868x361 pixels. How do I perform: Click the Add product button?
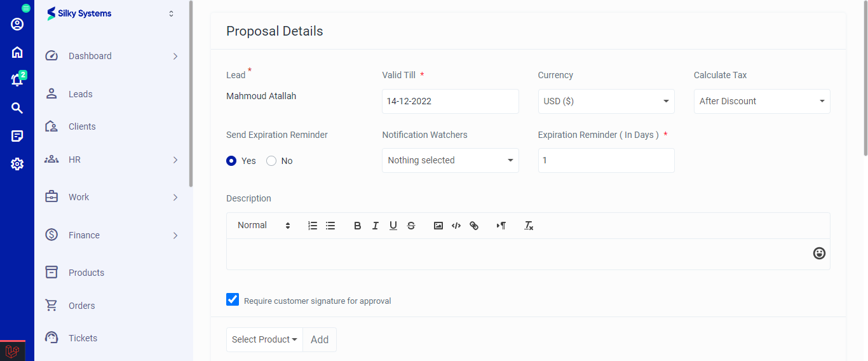320,339
